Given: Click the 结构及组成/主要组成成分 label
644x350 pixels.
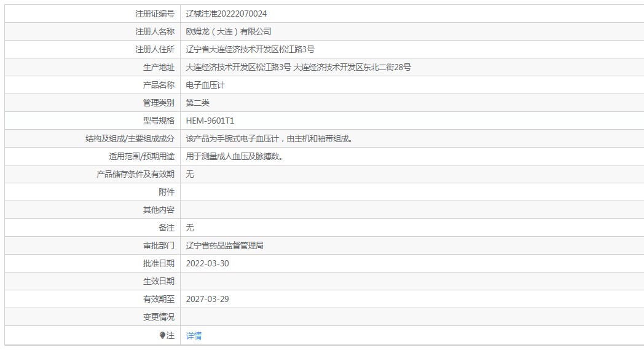Looking at the screenshot, I should point(130,138).
